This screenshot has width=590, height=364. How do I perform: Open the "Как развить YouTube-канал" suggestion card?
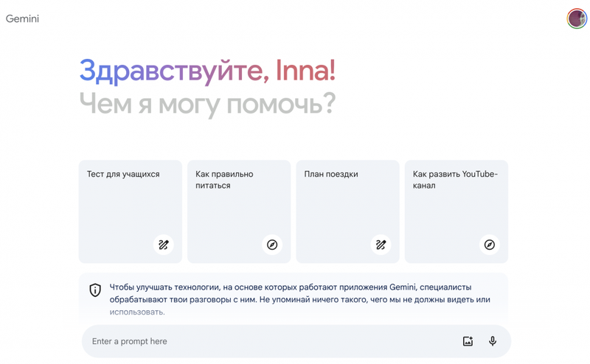click(457, 211)
